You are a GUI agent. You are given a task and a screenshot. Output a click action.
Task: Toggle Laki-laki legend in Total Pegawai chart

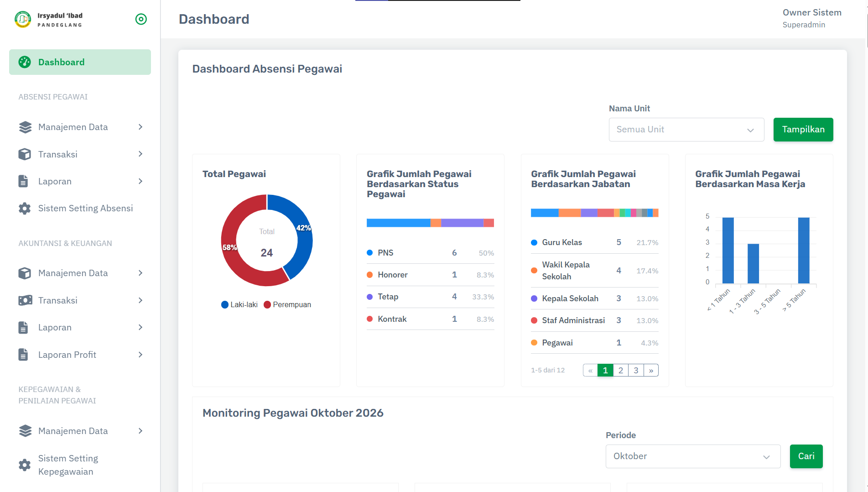click(x=239, y=305)
